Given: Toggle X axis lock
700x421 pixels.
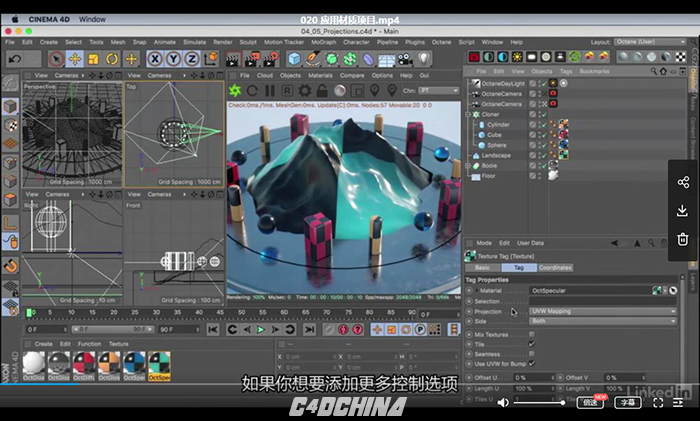Looking at the screenshot, I should pyautogui.click(x=155, y=59).
